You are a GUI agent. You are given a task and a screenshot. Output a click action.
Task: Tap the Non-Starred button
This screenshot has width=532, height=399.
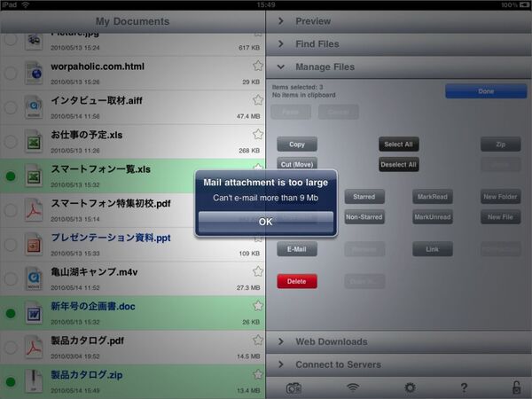[364, 217]
